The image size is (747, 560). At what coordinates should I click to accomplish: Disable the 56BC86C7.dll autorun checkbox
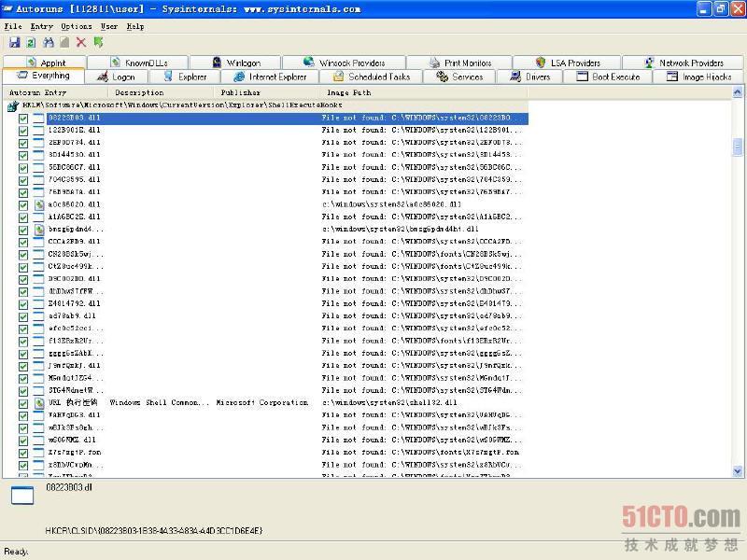tap(22, 168)
